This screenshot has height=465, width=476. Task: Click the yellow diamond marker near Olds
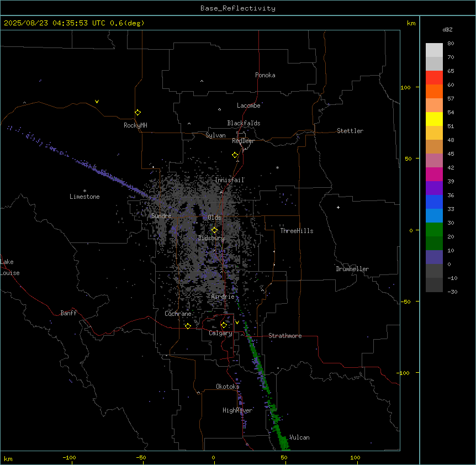[x=214, y=230]
